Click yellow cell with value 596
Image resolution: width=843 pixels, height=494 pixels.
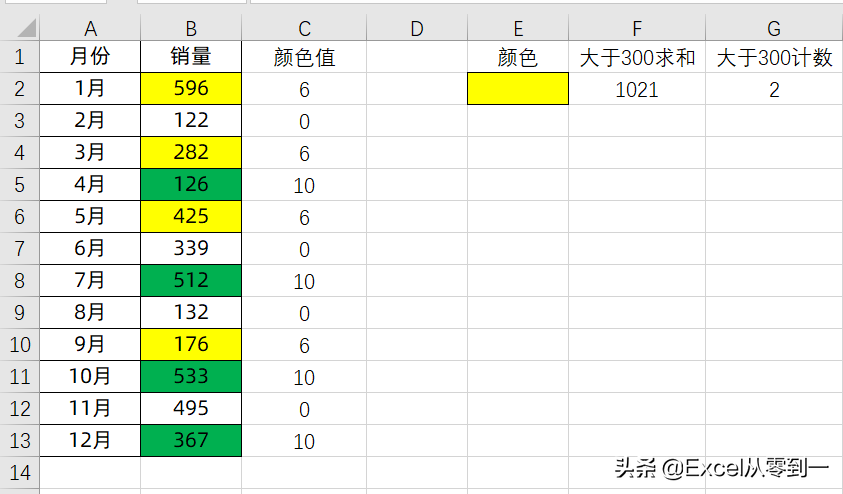tap(191, 89)
